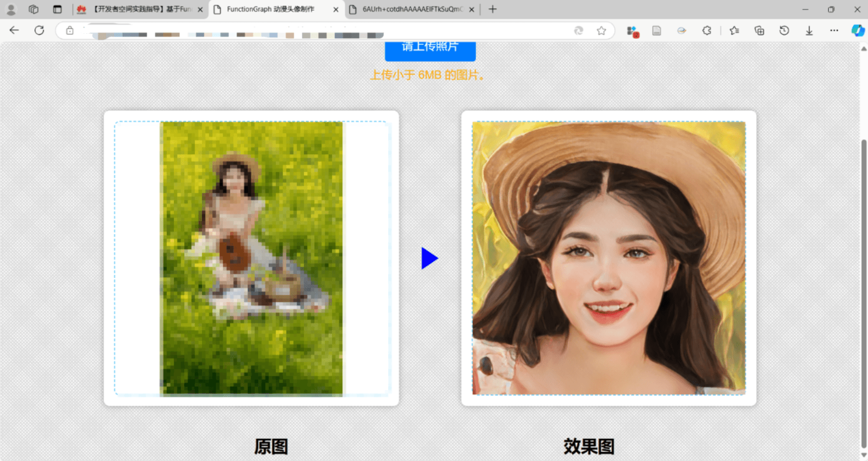The height and width of the screenshot is (461, 868).
Task: Open the Settings and more menu
Action: [x=834, y=31]
